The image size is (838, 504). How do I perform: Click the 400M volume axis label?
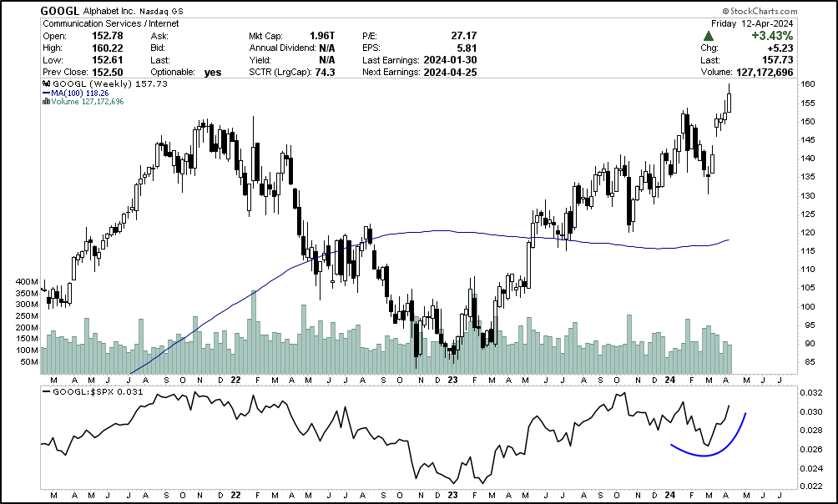[28, 282]
